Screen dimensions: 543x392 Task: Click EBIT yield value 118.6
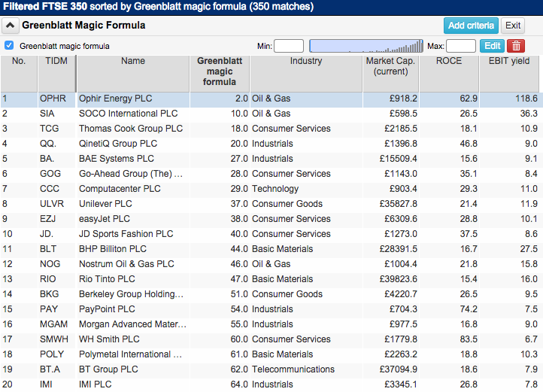click(526, 99)
